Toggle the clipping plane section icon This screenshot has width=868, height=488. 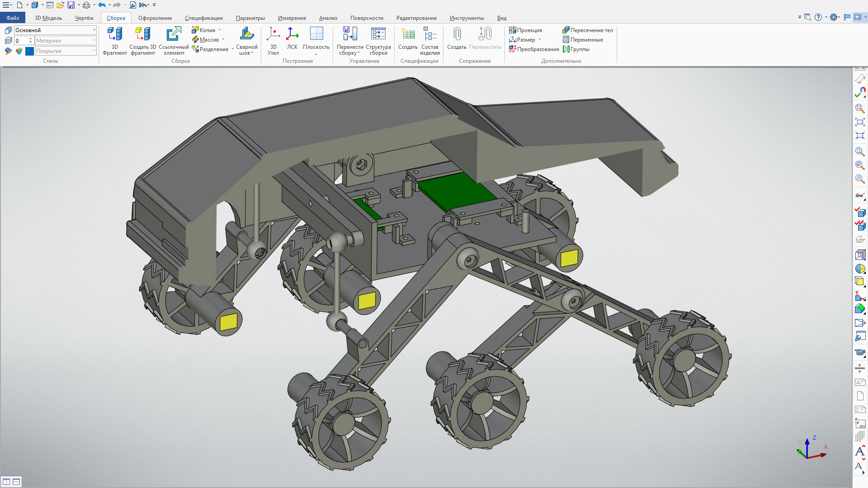pos(860,296)
